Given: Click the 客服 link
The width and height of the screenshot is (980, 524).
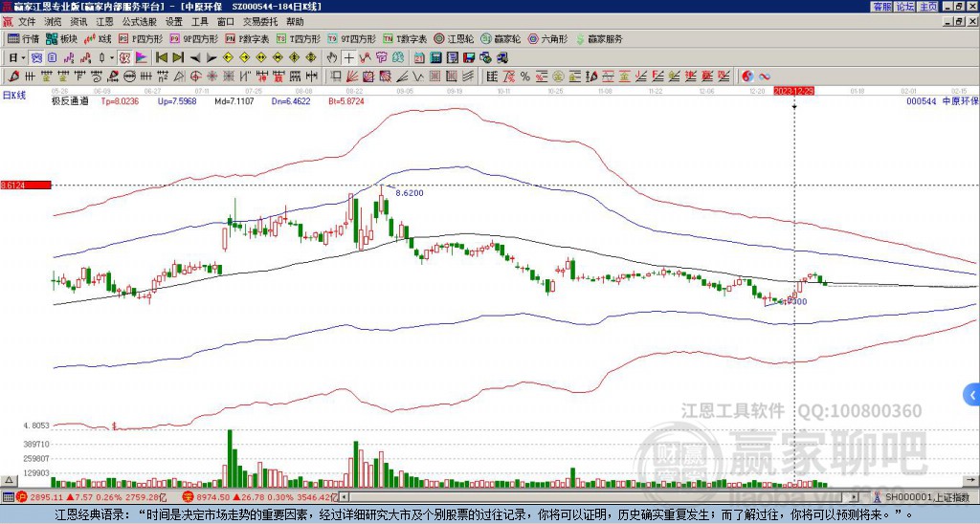Looking at the screenshot, I should pyautogui.click(x=881, y=7).
